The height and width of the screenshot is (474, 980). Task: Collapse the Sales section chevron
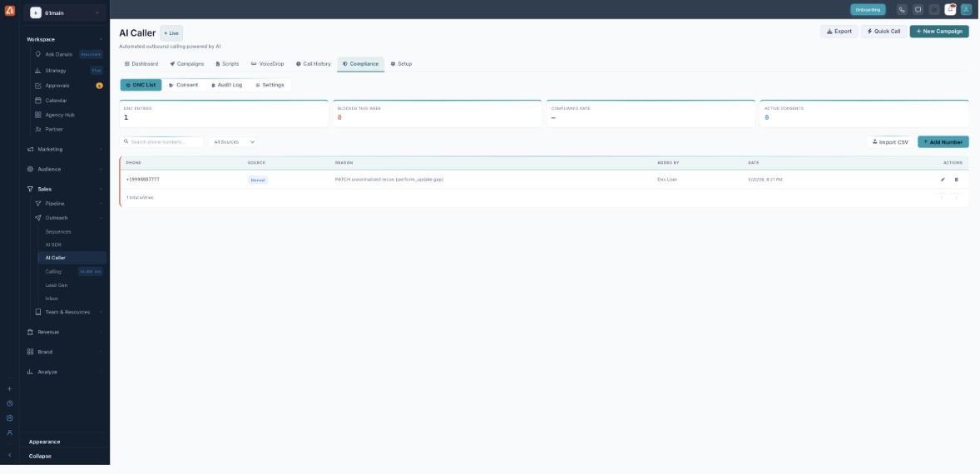[101, 190]
